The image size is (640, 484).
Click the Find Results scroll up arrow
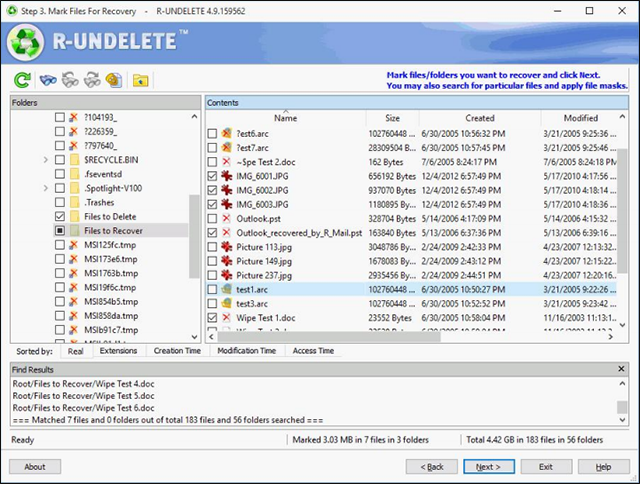(x=622, y=384)
